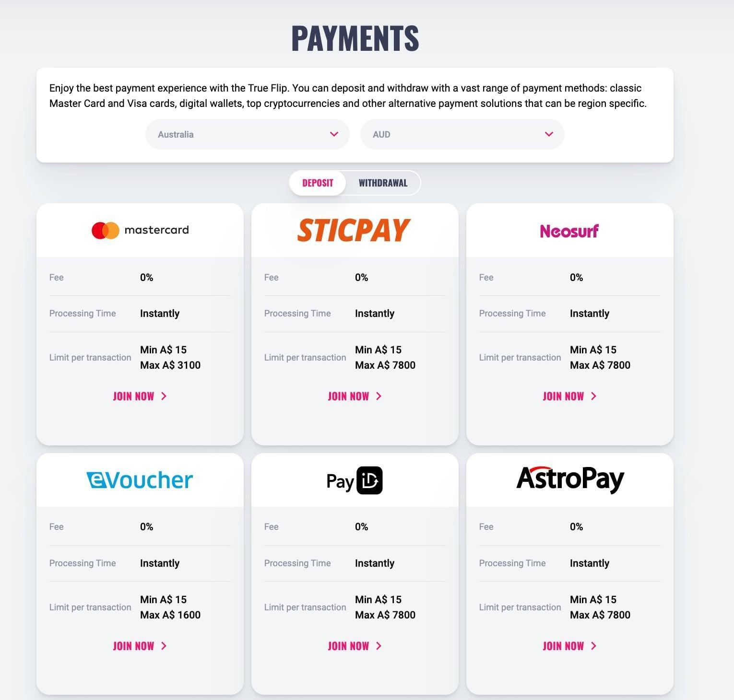
Task: Switch to the Withdrawal toggle option
Action: pos(383,183)
